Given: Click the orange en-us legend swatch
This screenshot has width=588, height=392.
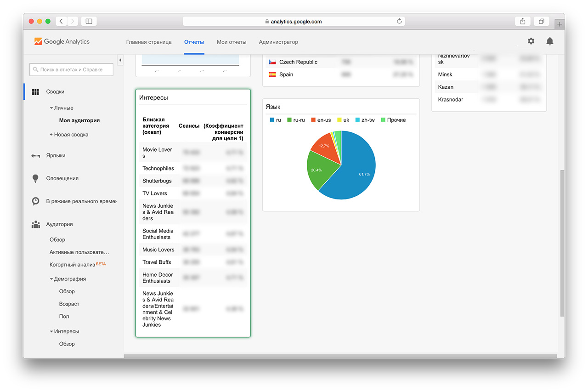Looking at the screenshot, I should point(313,120).
